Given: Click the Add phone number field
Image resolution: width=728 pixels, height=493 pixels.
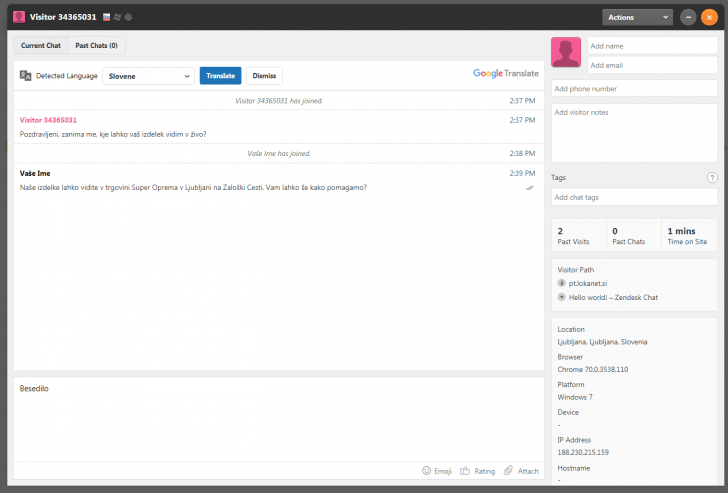Looking at the screenshot, I should tap(634, 89).
